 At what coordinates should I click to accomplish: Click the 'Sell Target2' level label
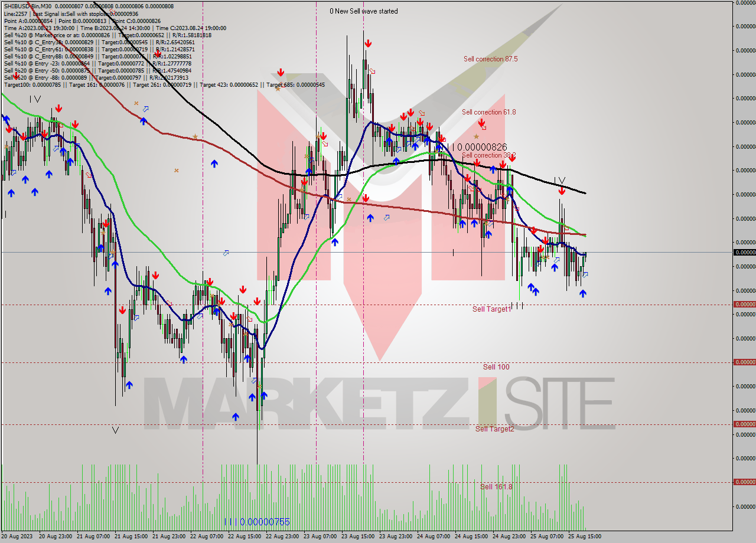[x=495, y=429]
